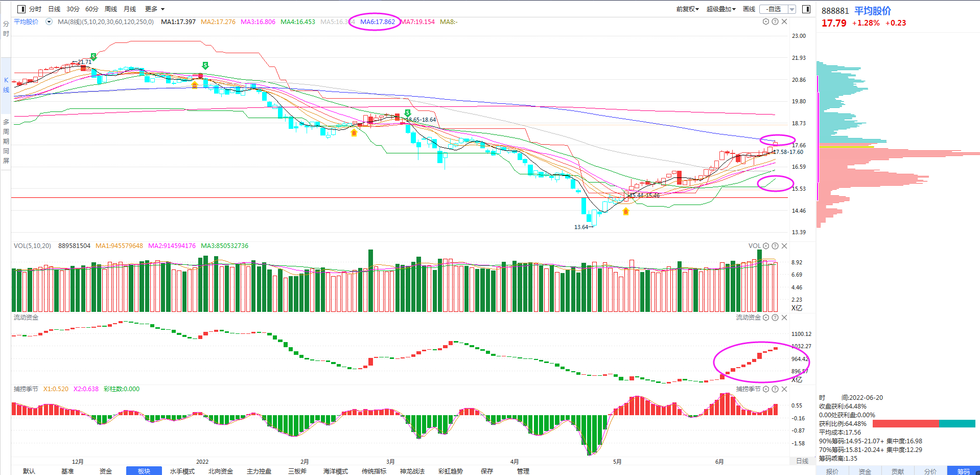This screenshot has height=475, width=980.
Task: Select the K线 left sidebar tab
Action: (6, 85)
